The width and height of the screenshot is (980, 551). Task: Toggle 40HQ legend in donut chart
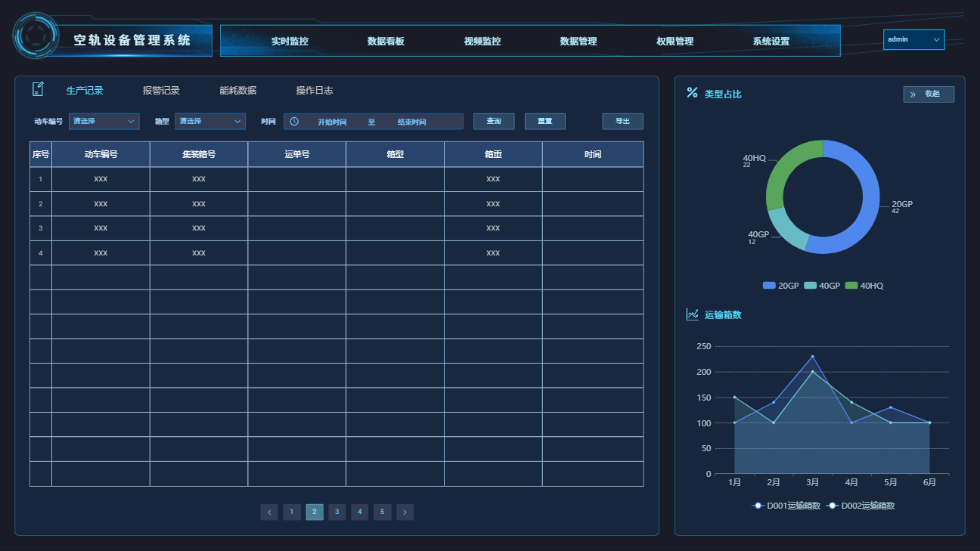(x=864, y=286)
